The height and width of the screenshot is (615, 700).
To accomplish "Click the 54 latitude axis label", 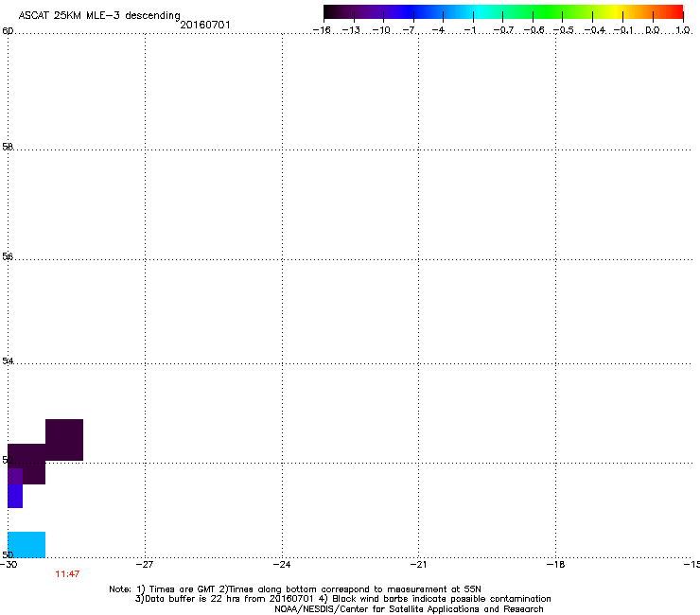I will tap(8, 360).
